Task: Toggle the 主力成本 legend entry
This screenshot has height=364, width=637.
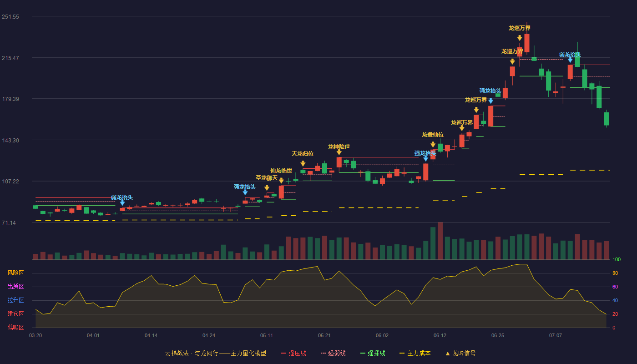Action: 415,353
